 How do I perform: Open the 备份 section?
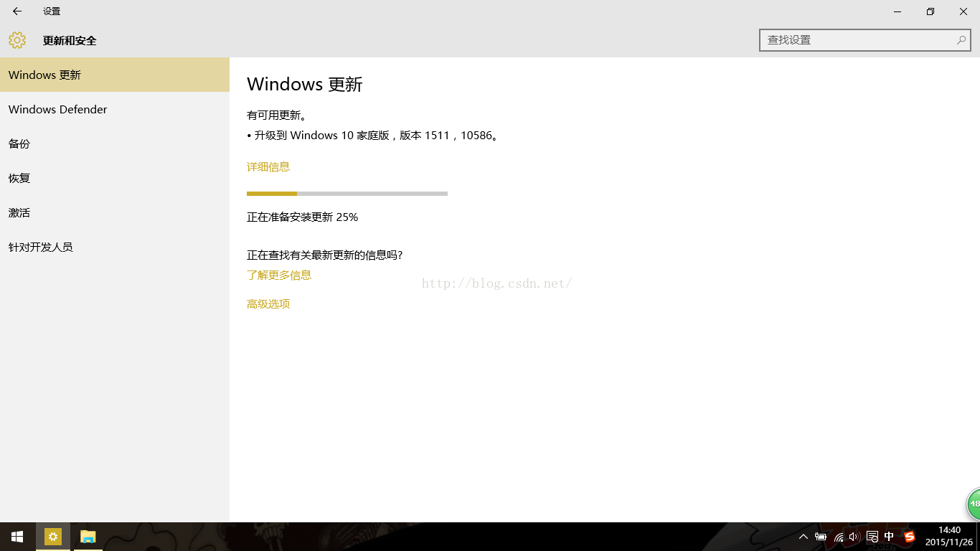(x=115, y=143)
